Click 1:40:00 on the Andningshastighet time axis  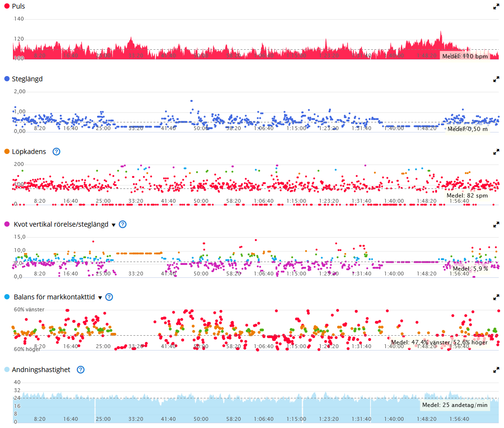click(394, 419)
